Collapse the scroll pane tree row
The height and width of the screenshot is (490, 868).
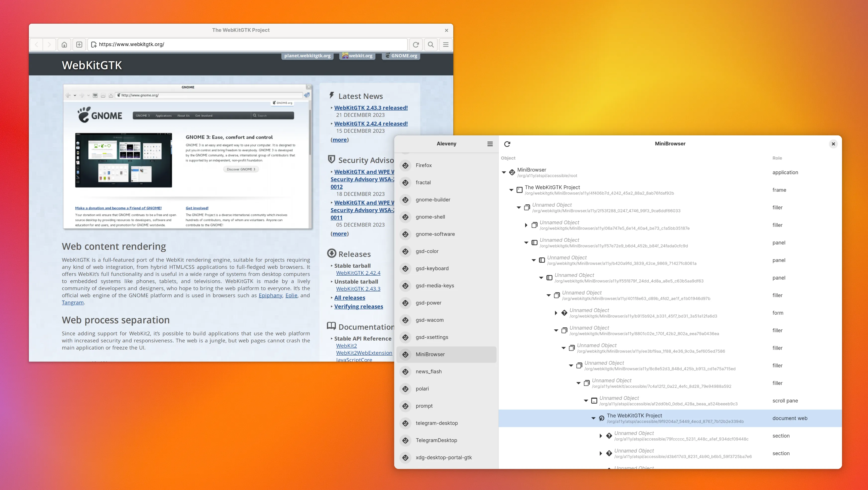586,401
